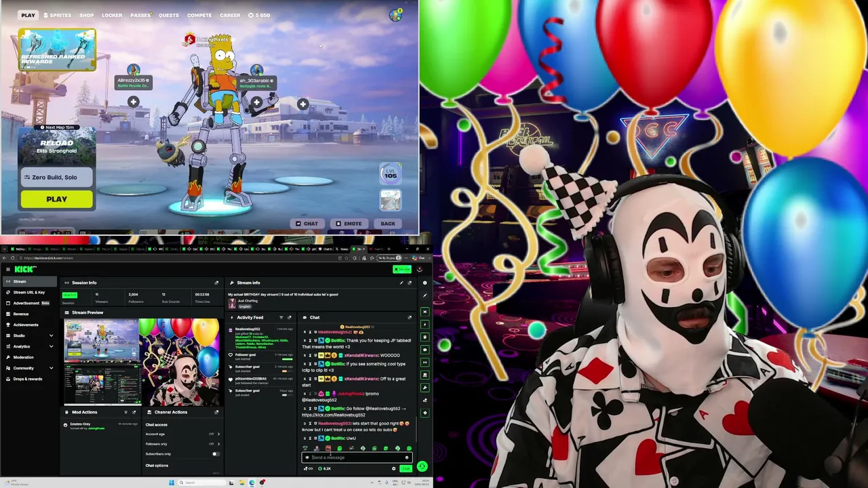Open the Refreshed Ranked Rewards banner
The image size is (868, 488).
57,49
